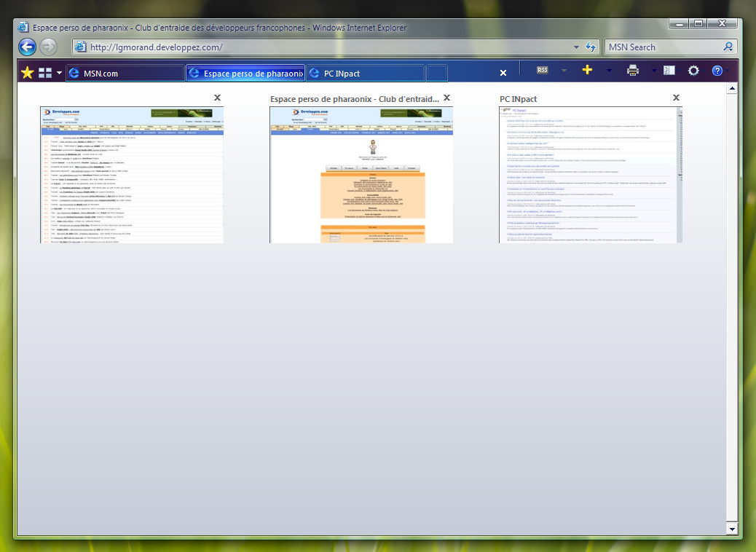This screenshot has width=756, height=552.
Task: Open the Espace perso de pharaonix thumbnail
Action: coord(361,175)
